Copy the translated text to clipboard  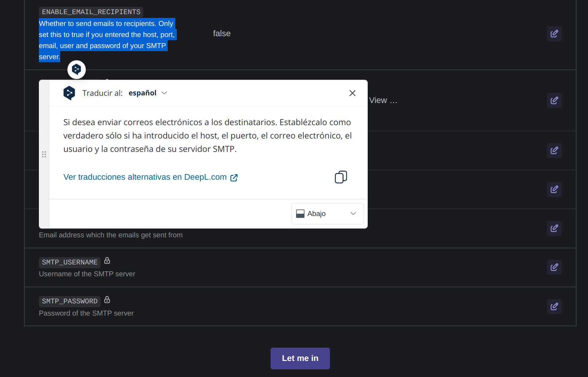(341, 177)
